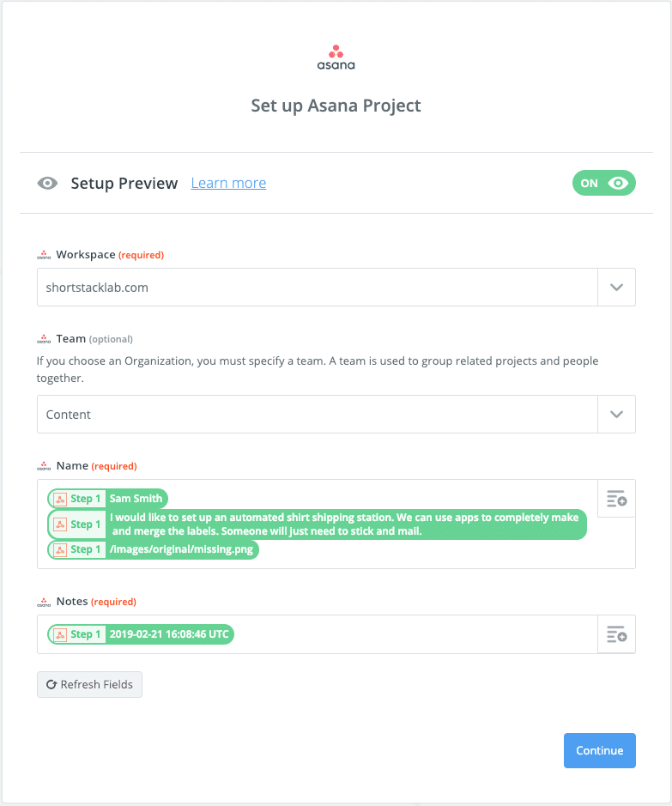Expand the Workspace dropdown arrow
The image size is (672, 806).
coord(616,288)
